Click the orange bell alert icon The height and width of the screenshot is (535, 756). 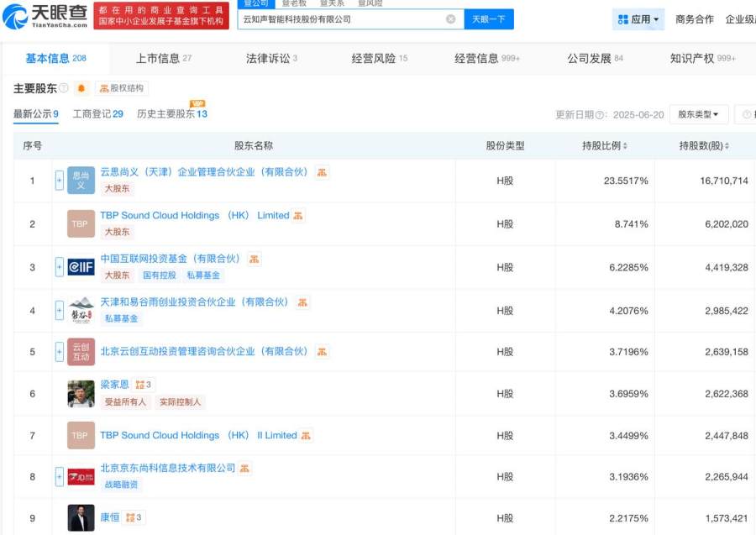tap(81, 88)
